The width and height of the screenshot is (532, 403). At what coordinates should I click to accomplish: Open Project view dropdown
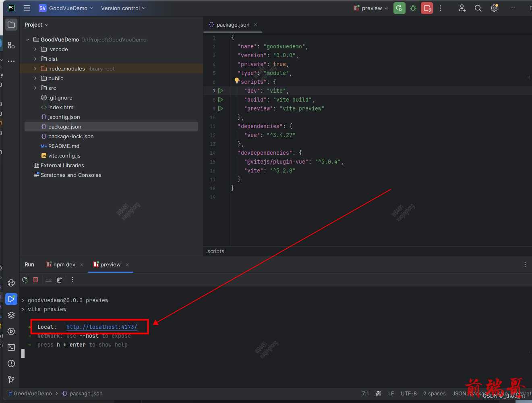coord(36,25)
